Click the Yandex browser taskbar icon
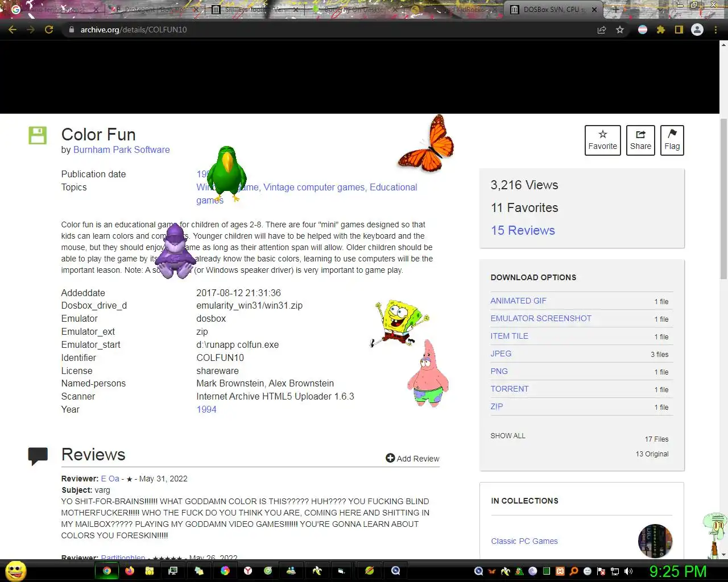Image resolution: width=728 pixels, height=582 pixels. tap(248, 571)
